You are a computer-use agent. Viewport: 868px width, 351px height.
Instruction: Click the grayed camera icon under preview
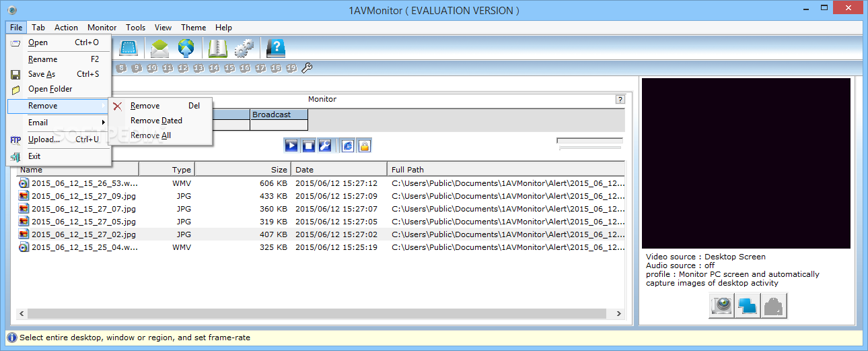(774, 306)
